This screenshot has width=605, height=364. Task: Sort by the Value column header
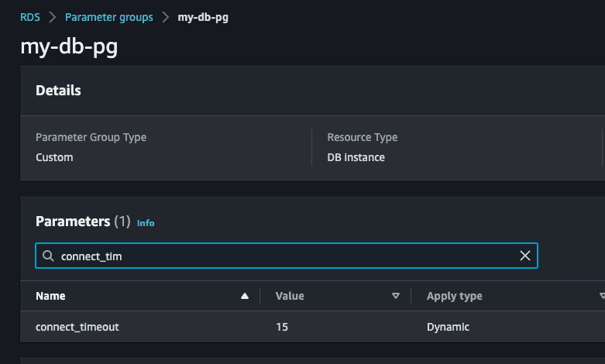(x=290, y=296)
